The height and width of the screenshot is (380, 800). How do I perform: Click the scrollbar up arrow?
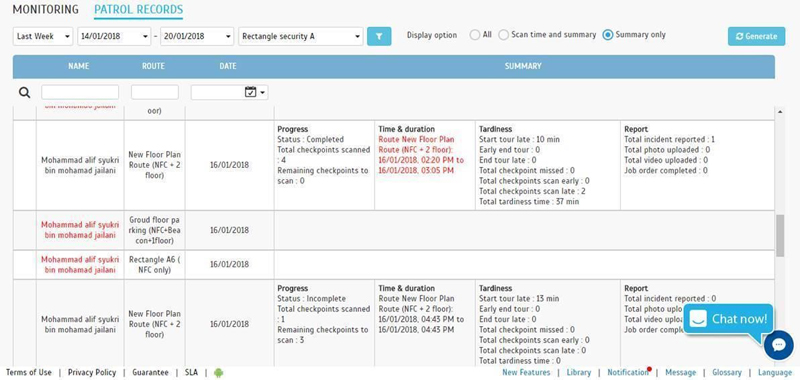[780, 112]
